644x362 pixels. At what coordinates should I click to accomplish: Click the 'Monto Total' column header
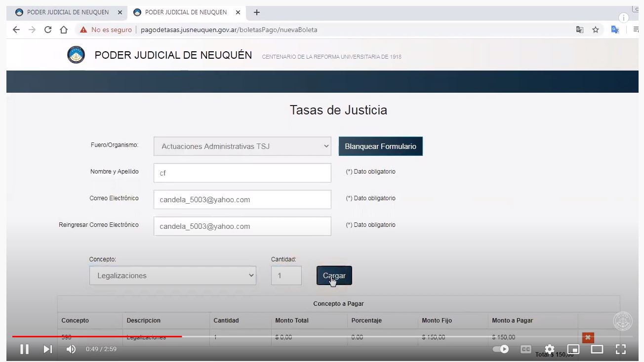(x=292, y=321)
